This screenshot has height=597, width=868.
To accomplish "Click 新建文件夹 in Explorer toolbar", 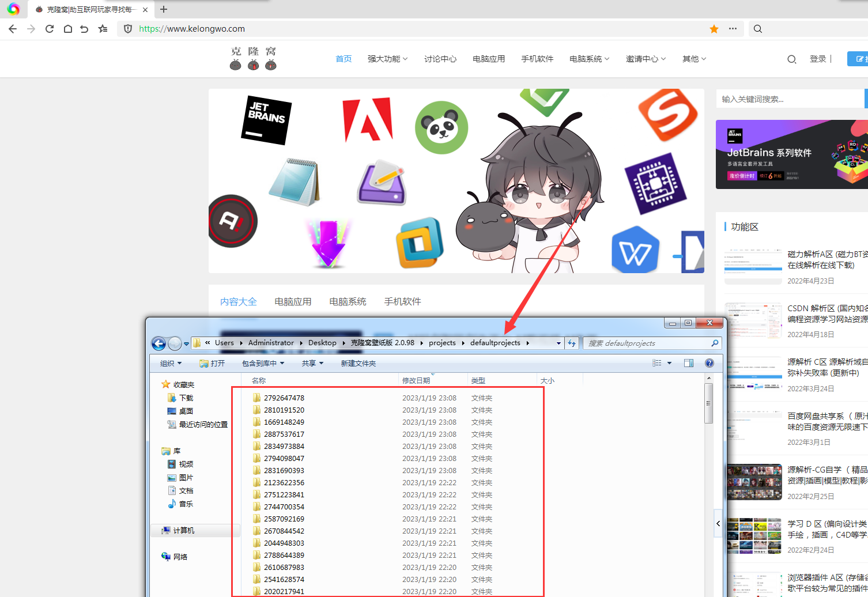I will coord(358,363).
